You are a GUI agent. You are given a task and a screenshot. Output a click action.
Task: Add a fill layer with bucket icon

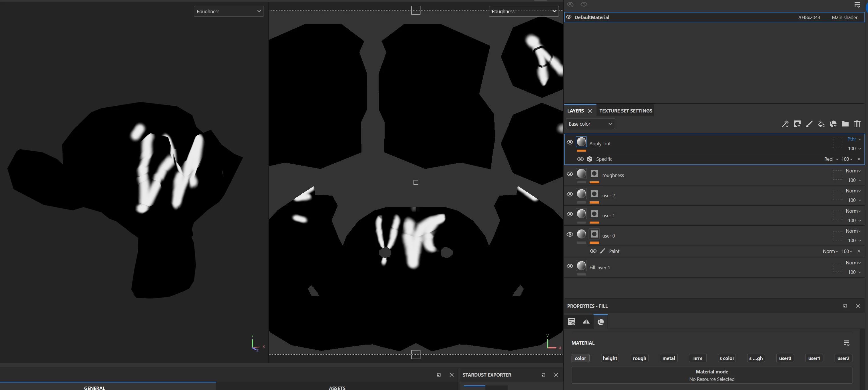point(821,124)
